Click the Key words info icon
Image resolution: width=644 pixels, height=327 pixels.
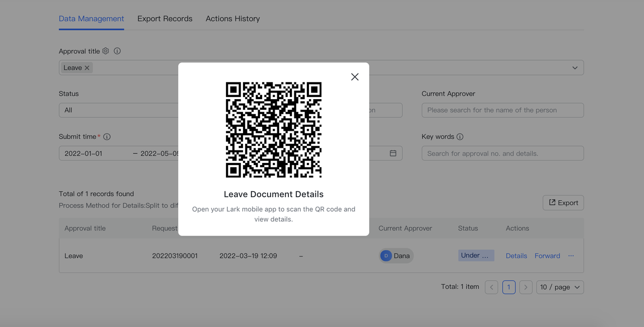point(460,137)
